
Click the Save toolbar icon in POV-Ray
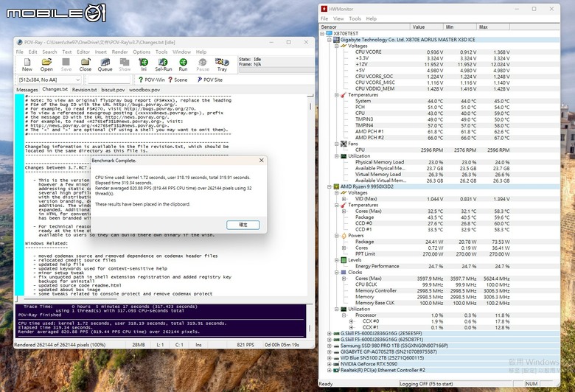coord(66,65)
